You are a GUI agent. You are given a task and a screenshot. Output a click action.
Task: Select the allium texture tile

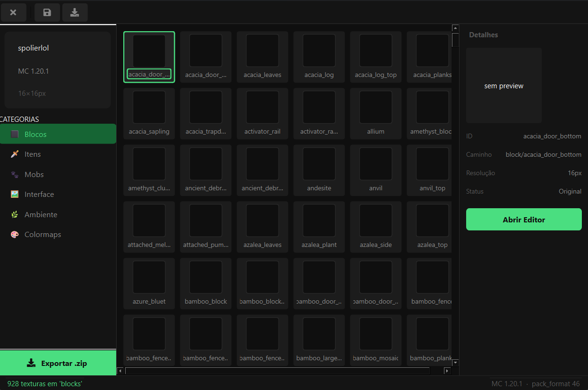pos(376,114)
